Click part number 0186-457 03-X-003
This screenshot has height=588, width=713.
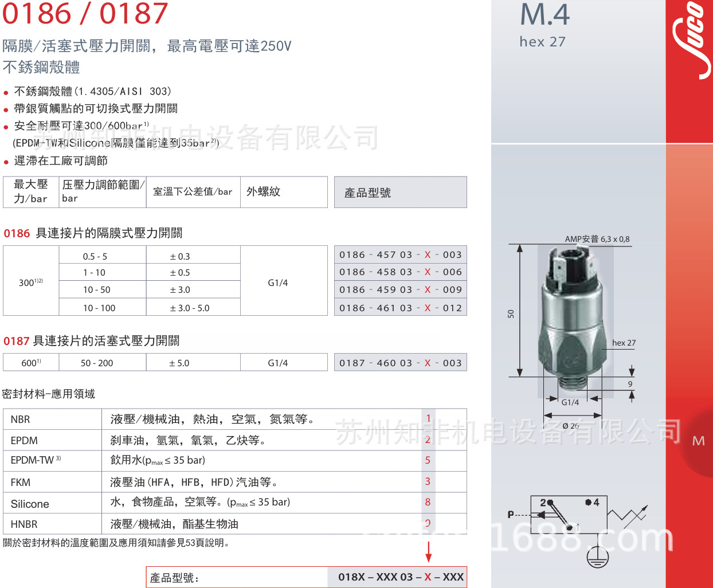tap(399, 254)
